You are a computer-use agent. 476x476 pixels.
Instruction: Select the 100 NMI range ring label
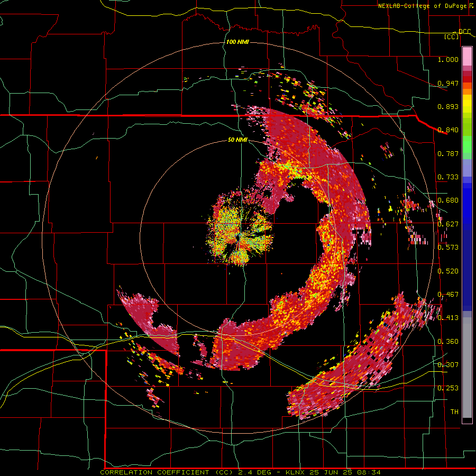[237, 42]
